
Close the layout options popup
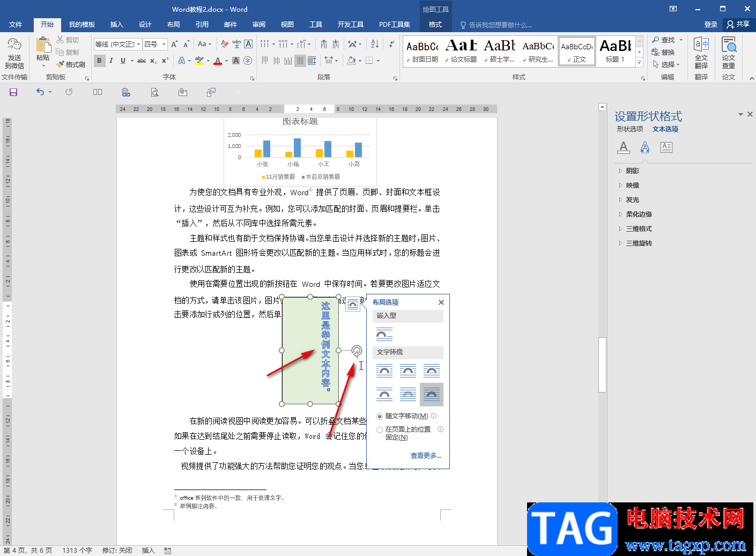pyautogui.click(x=441, y=302)
